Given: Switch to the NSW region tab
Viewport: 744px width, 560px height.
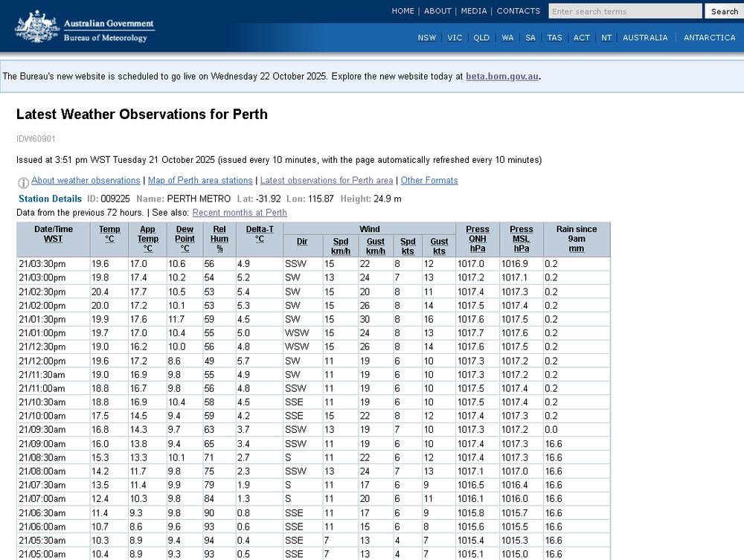Looking at the screenshot, I should point(426,37).
